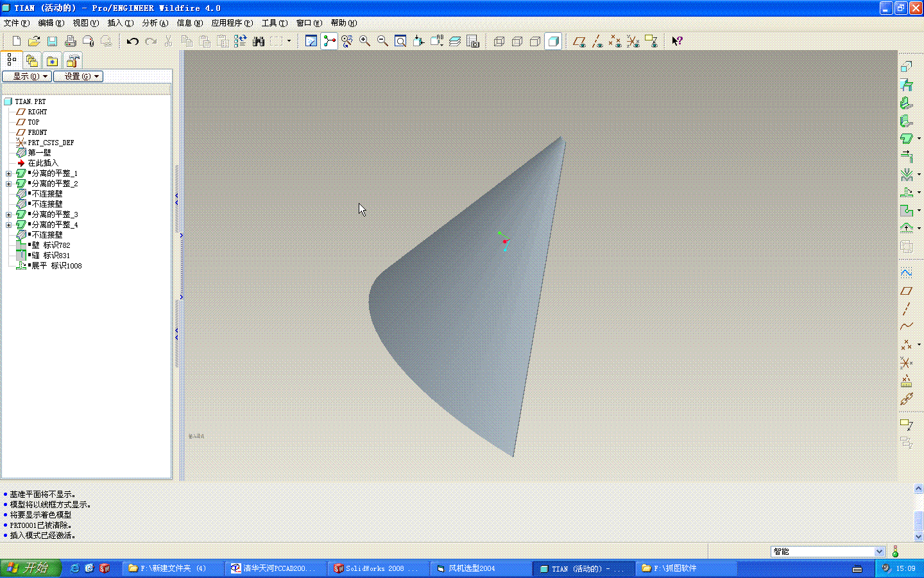Open the 插入 menu
The image size is (924, 578).
click(120, 23)
